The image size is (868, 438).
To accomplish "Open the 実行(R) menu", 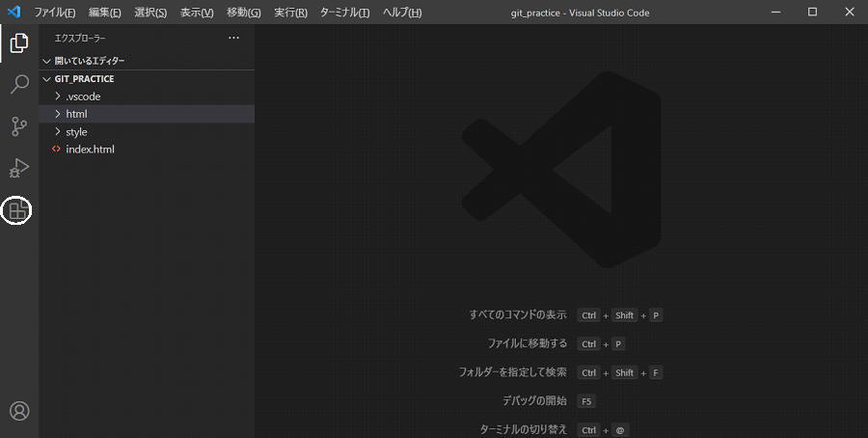I will point(290,13).
